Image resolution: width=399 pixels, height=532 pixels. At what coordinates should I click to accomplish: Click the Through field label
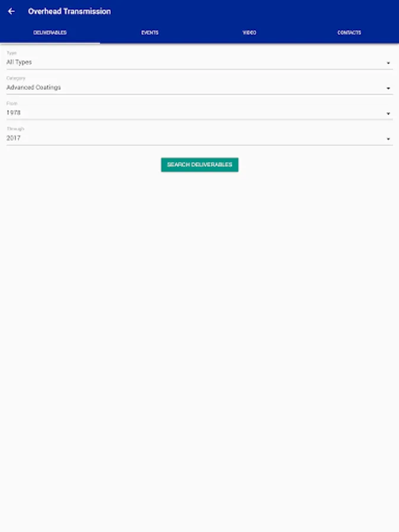(x=15, y=129)
